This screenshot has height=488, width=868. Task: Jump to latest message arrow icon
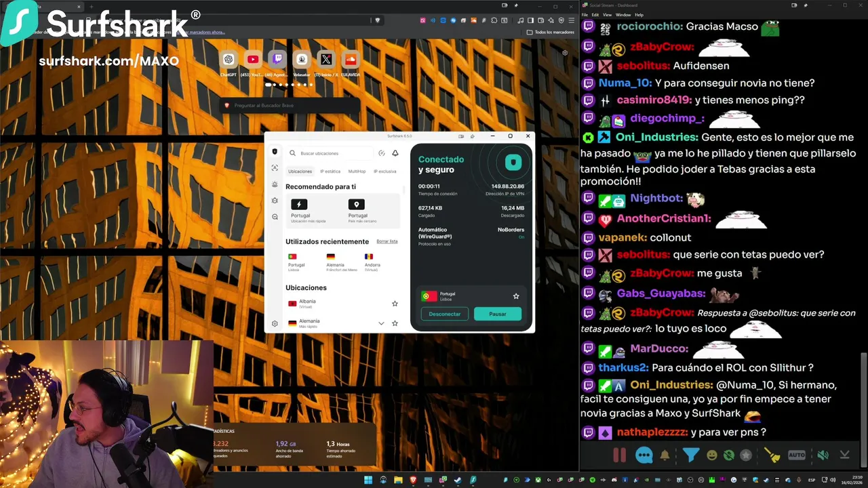[845, 455]
